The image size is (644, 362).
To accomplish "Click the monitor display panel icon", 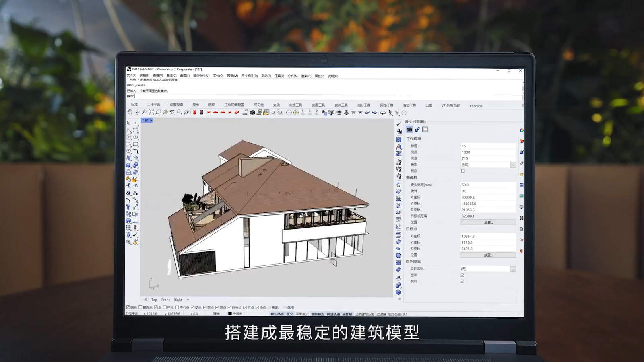I will pos(522,207).
